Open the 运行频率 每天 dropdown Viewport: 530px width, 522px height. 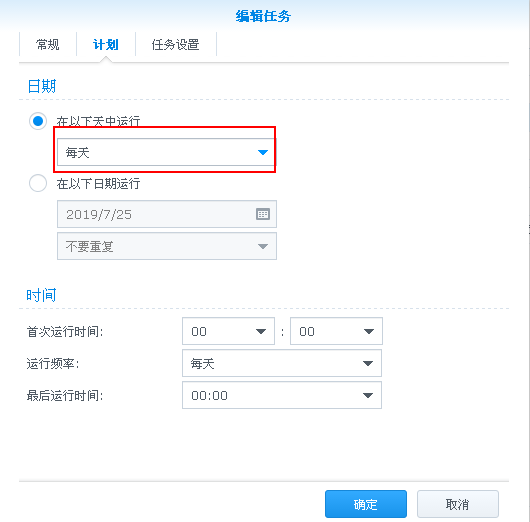point(282,363)
